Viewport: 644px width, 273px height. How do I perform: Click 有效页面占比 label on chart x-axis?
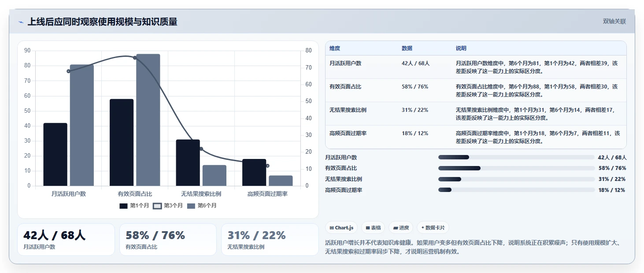click(135, 194)
